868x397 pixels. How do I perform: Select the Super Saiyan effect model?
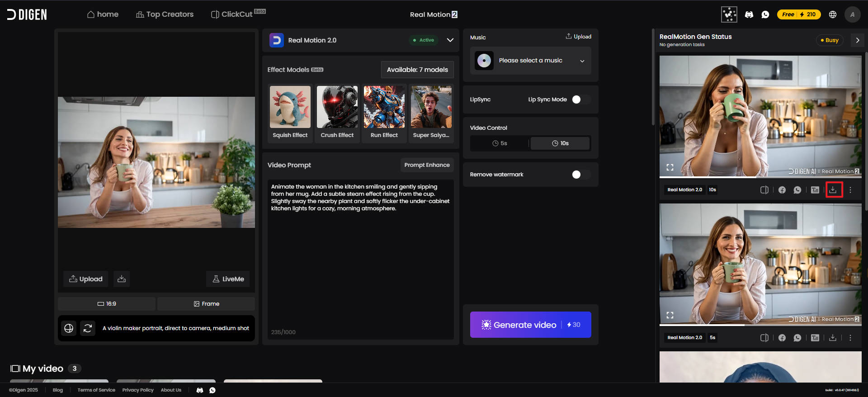click(x=431, y=113)
